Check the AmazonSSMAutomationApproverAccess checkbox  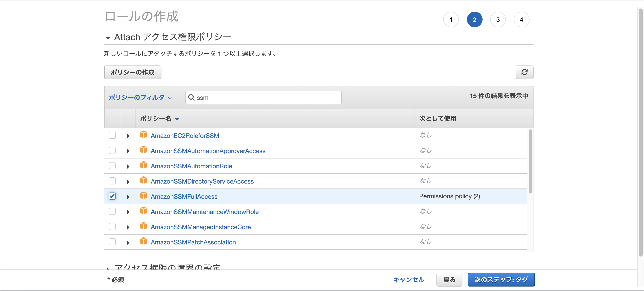[112, 151]
